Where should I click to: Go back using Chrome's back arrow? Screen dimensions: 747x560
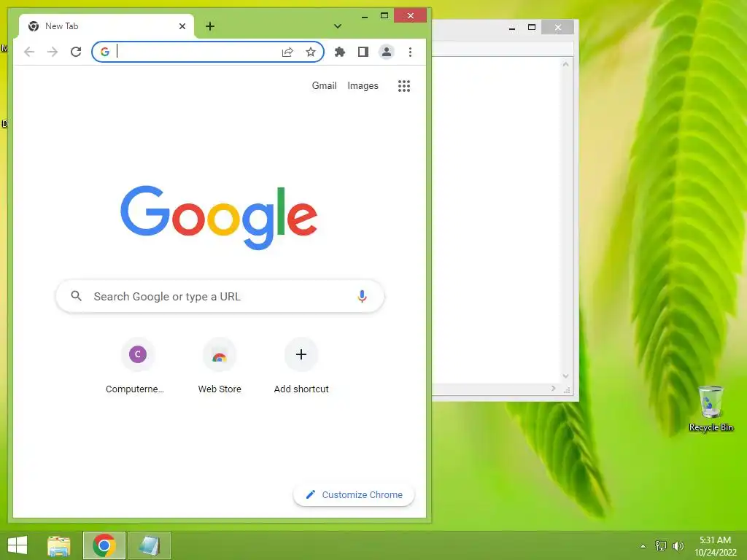[29, 52]
